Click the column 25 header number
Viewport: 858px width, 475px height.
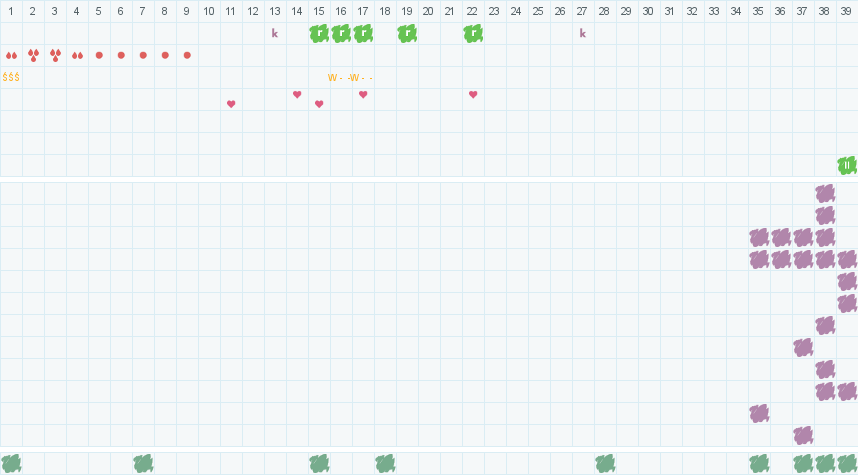click(x=539, y=11)
